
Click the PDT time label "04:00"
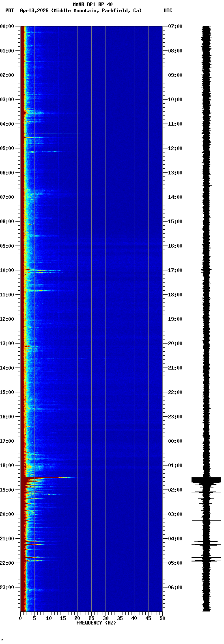coord(7,124)
